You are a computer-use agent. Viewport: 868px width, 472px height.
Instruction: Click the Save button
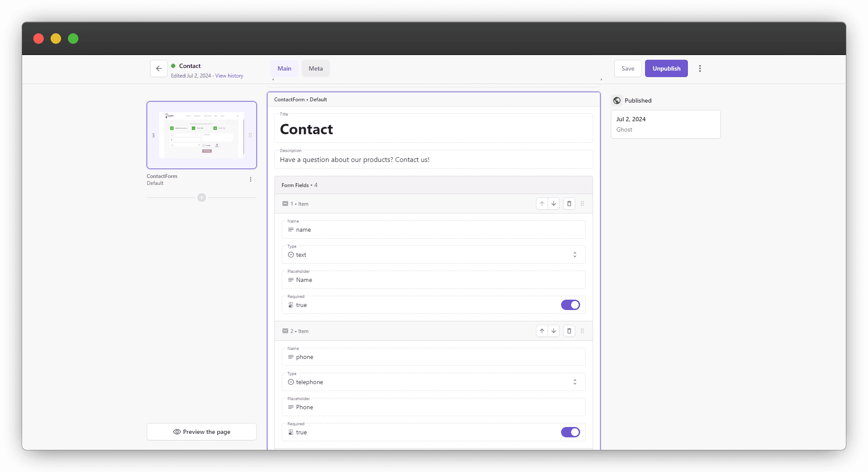628,68
